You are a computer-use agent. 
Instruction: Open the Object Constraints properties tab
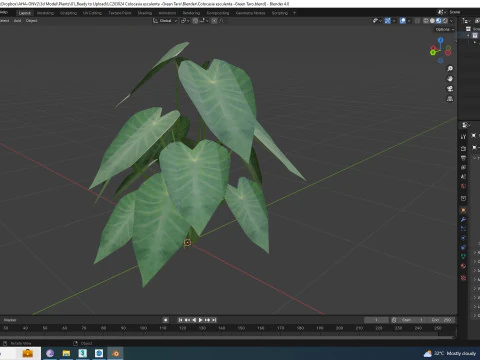pos(463,247)
